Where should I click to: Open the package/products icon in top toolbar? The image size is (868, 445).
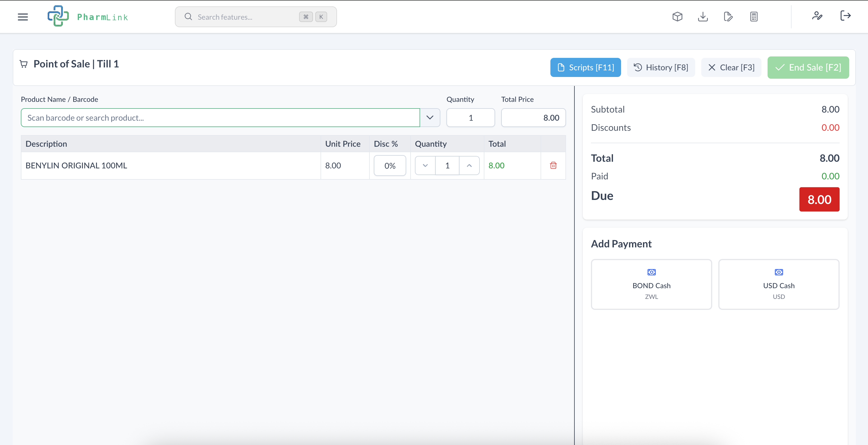[x=677, y=16]
